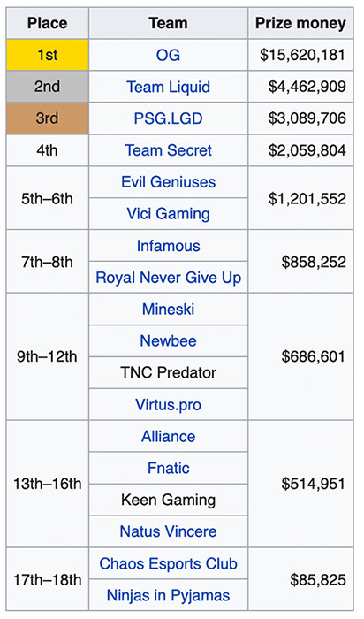The image size is (364, 619).
Task: Click the PSG.LGD team link
Action: pyautogui.click(x=169, y=118)
